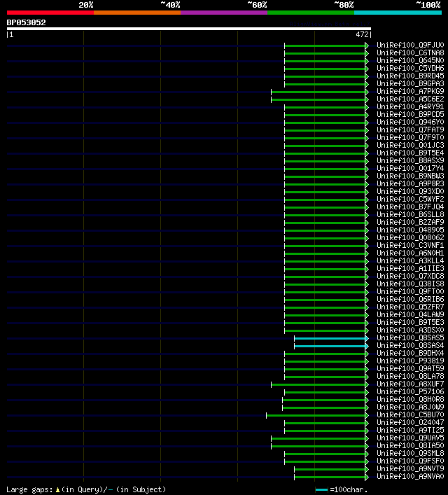
Task: Select the UniRef100_B9NBW3 label
Action: (x=410, y=176)
